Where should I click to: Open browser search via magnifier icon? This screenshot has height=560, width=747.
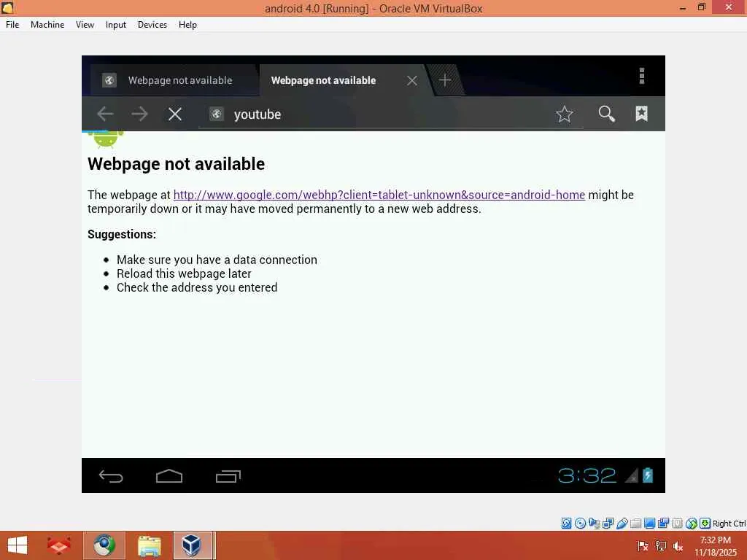point(606,114)
